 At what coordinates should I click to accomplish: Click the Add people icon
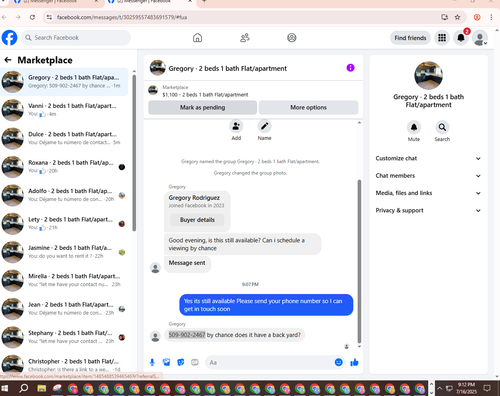(x=236, y=126)
